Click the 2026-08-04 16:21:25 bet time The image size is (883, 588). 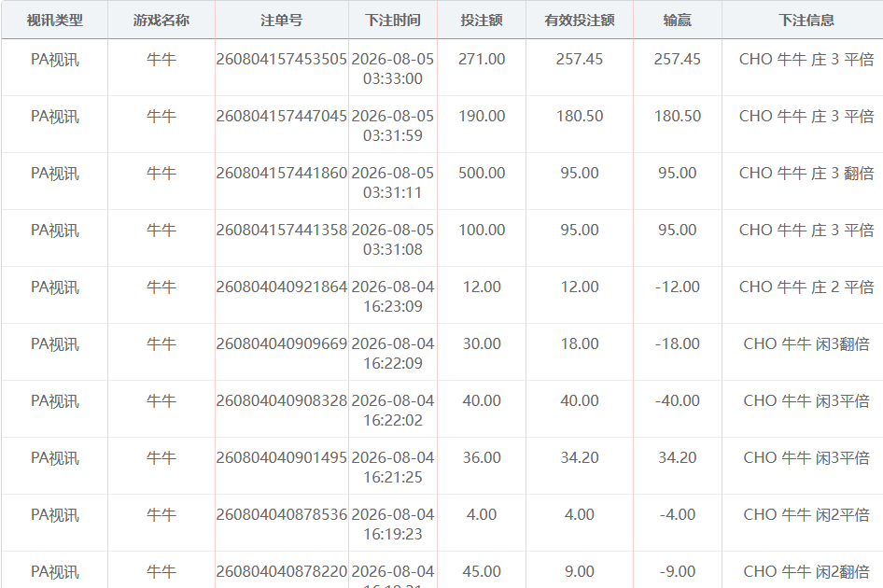(x=393, y=467)
